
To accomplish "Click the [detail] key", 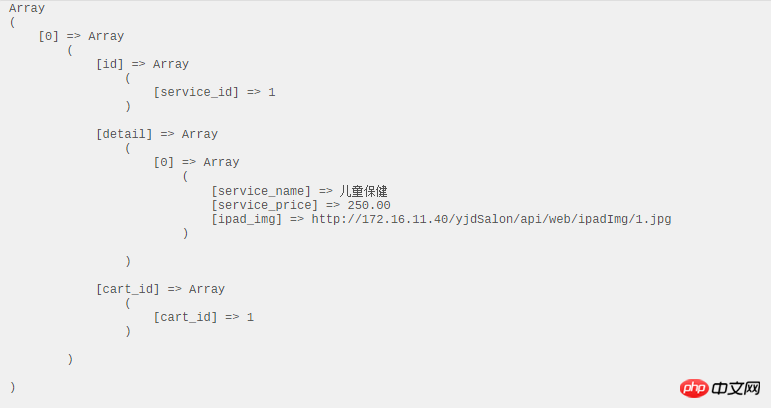I will (x=124, y=134).
